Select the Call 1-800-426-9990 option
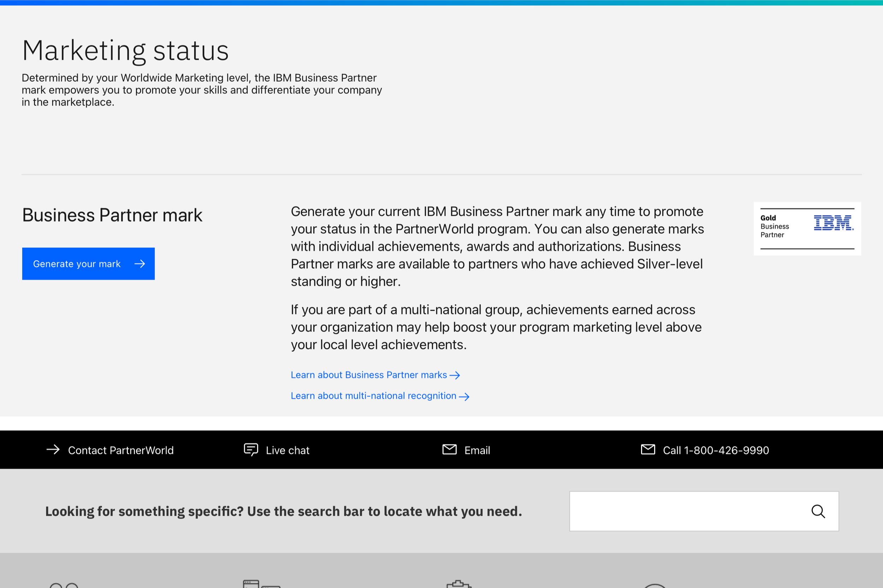 705,450
